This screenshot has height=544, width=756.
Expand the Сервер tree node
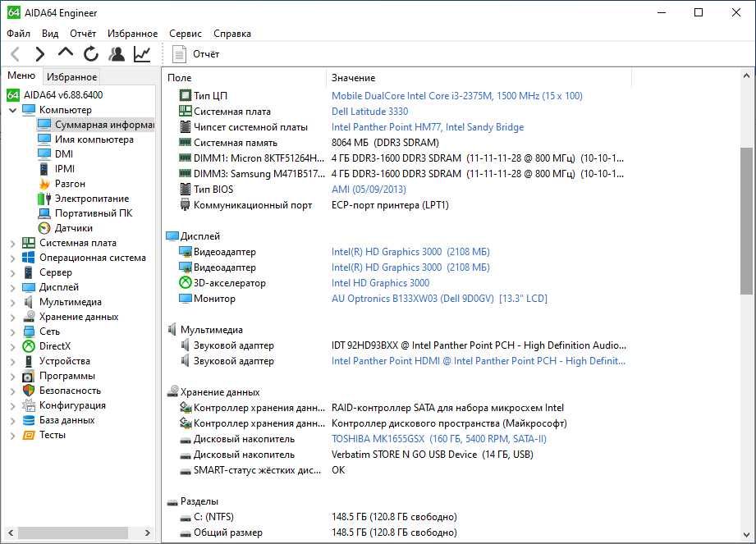tap(13, 273)
